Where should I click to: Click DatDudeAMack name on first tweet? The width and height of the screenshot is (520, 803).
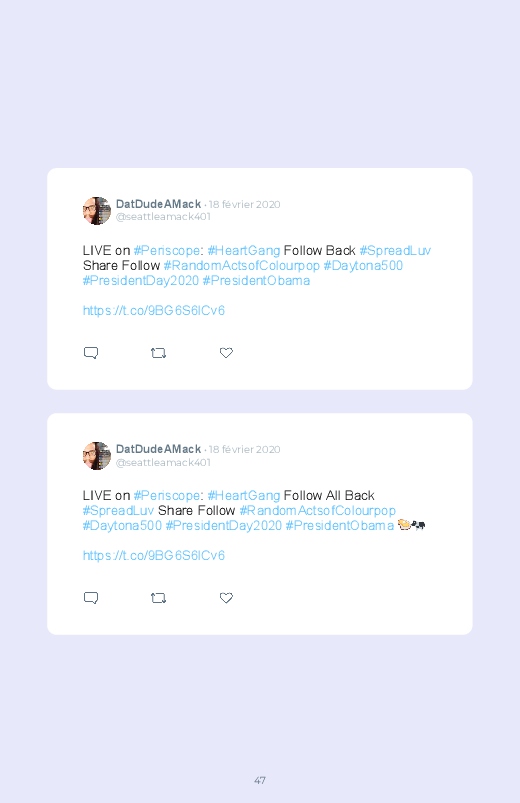click(x=158, y=204)
